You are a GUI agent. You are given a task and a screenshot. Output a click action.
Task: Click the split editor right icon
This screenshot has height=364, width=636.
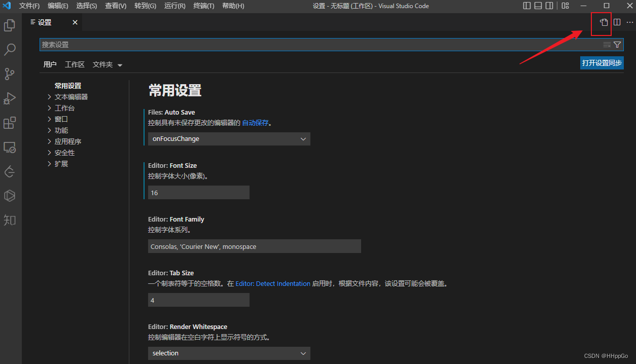tap(617, 22)
